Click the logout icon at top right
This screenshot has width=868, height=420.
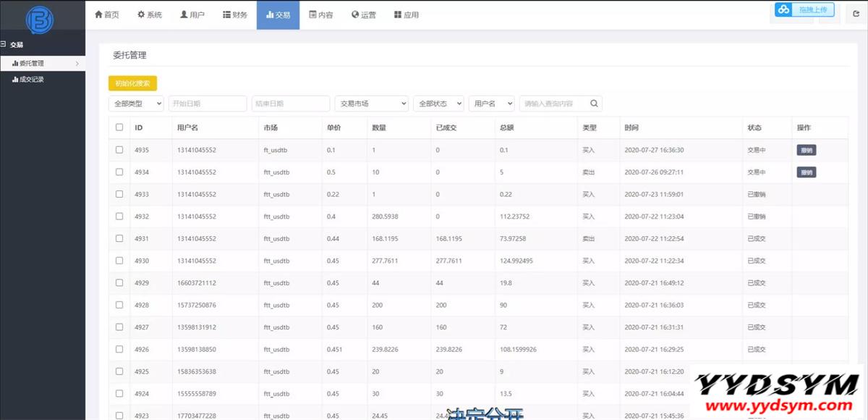click(x=856, y=14)
